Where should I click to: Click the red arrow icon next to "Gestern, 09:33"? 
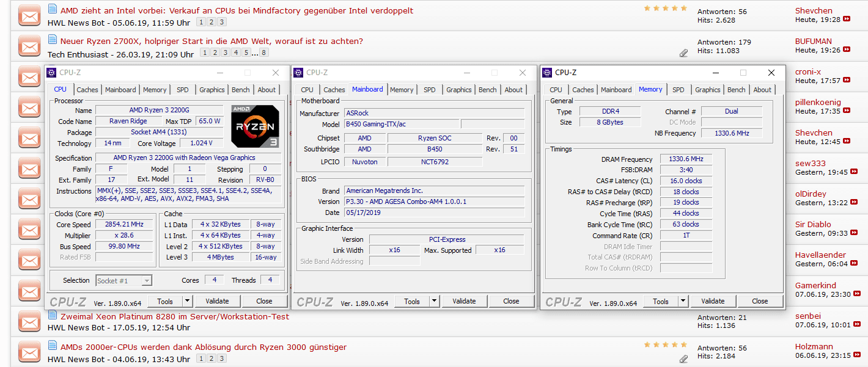click(854, 233)
